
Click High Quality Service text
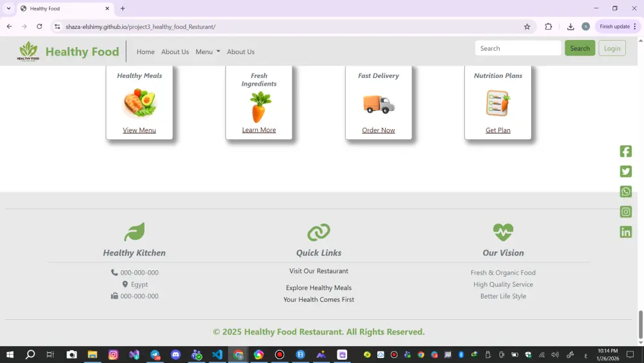tap(503, 284)
